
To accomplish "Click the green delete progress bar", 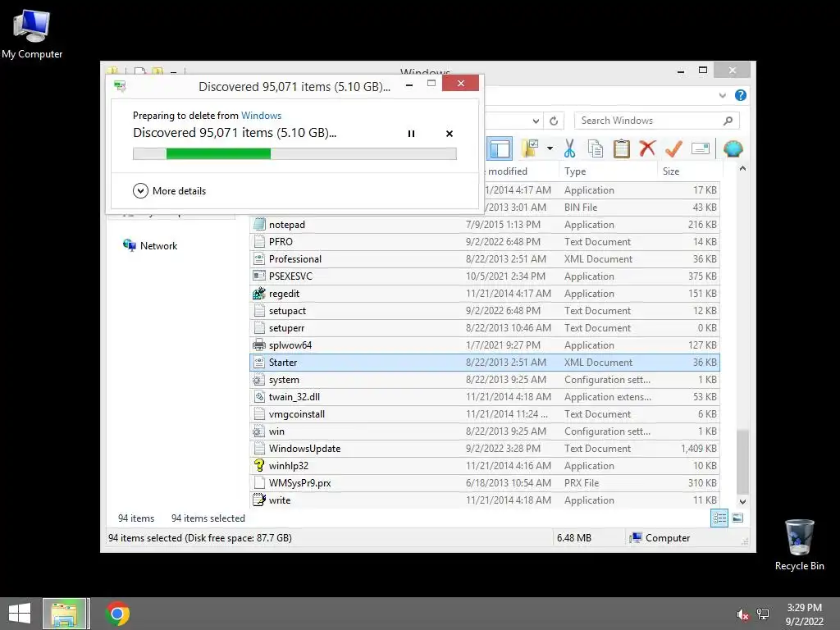I will coord(294,153).
